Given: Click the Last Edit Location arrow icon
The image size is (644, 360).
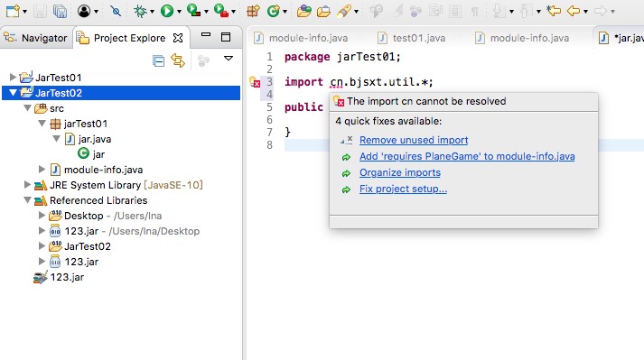Looking at the screenshot, I should point(554,11).
